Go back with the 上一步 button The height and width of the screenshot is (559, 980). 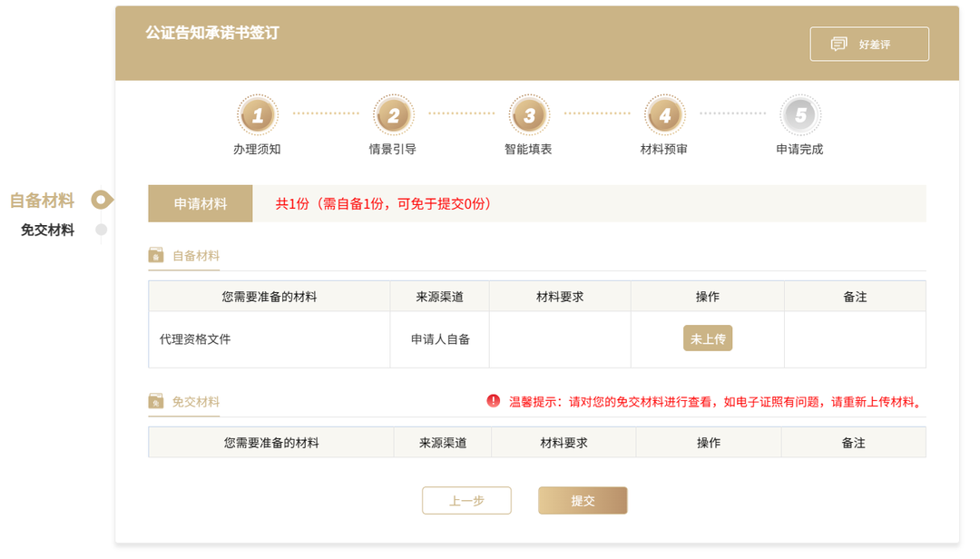pyautogui.click(x=466, y=501)
